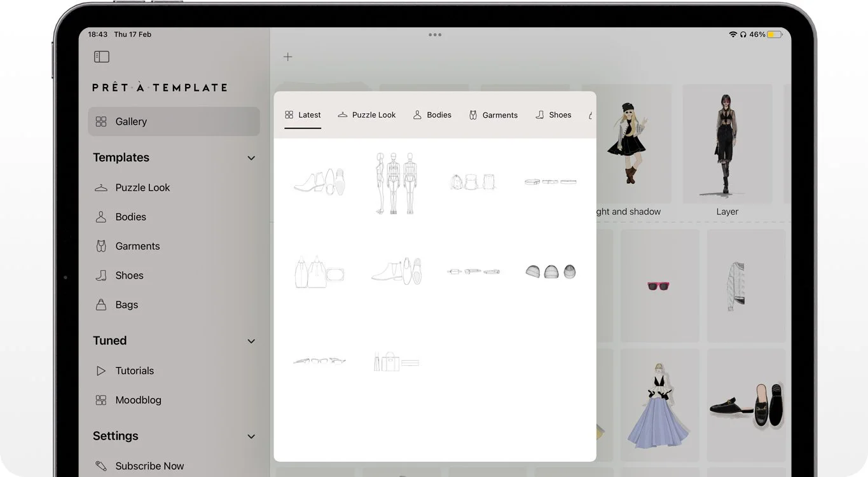Click the Subscribe Now tag icon
This screenshot has width=868, height=477.
point(100,466)
